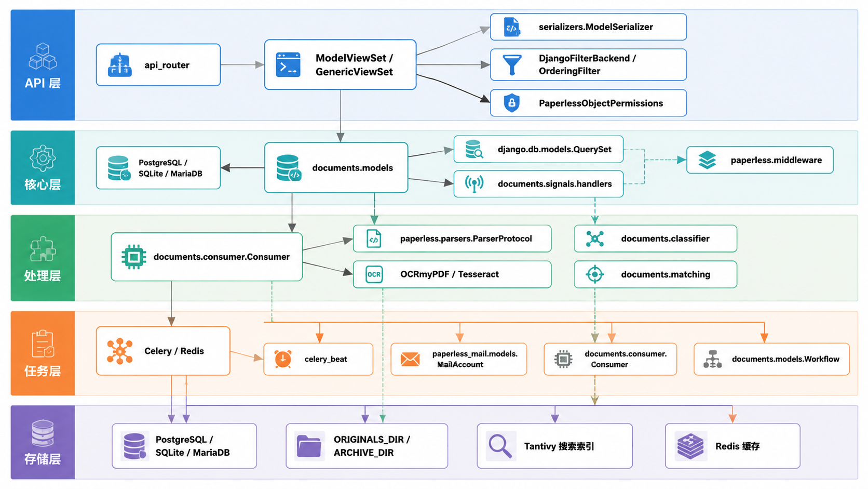868x489 pixels.
Task: Click the purple database icon in the 存储层 PostgreSQL node
Action: click(x=134, y=446)
